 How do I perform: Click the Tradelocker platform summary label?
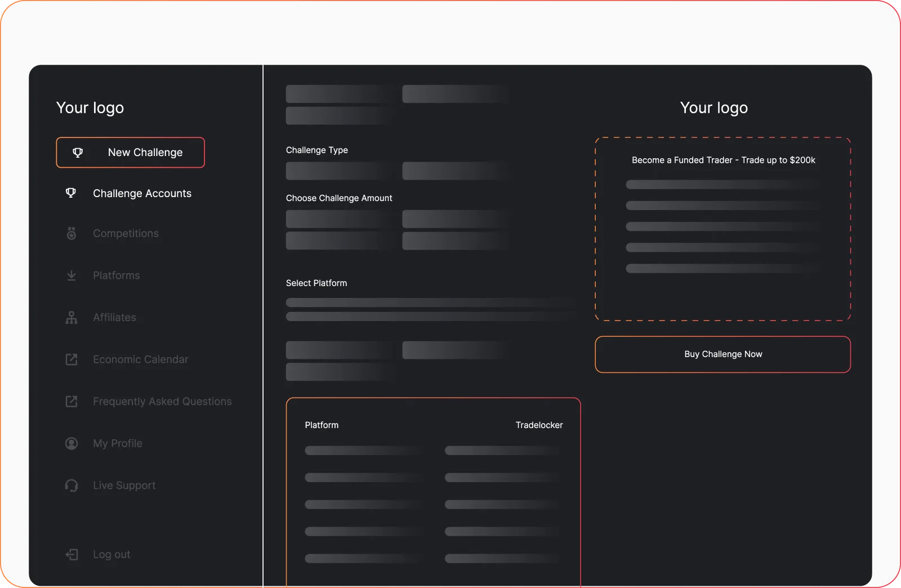[539, 425]
